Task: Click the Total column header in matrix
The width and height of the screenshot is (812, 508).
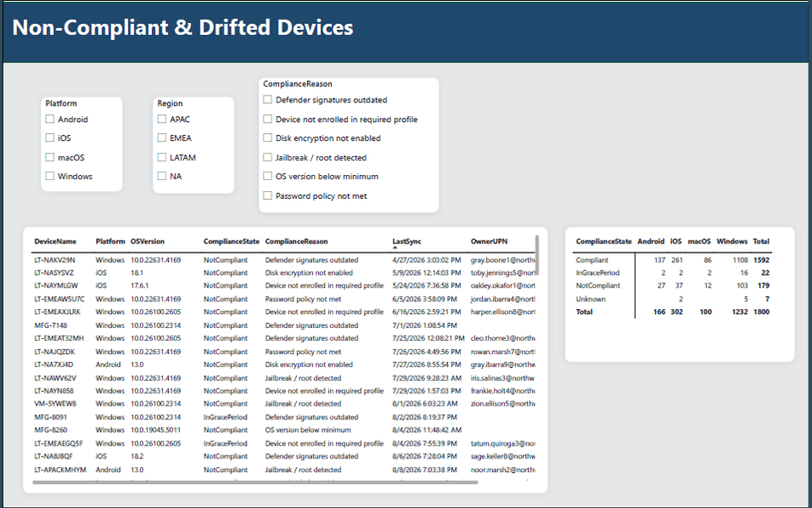Action: point(761,242)
